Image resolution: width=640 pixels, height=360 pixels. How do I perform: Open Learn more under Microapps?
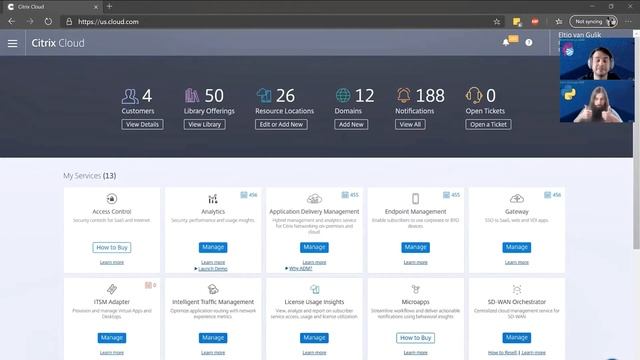coord(416,353)
